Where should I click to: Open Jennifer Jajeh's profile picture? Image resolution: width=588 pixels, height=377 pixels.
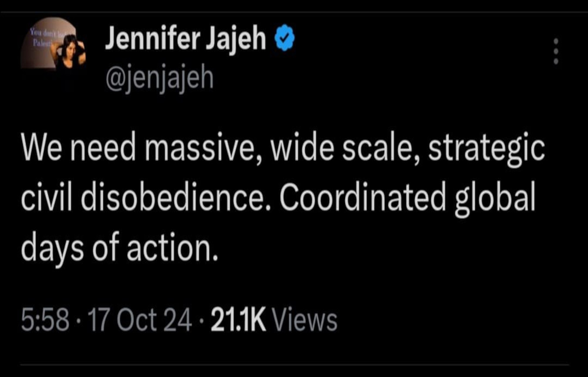coord(53,43)
